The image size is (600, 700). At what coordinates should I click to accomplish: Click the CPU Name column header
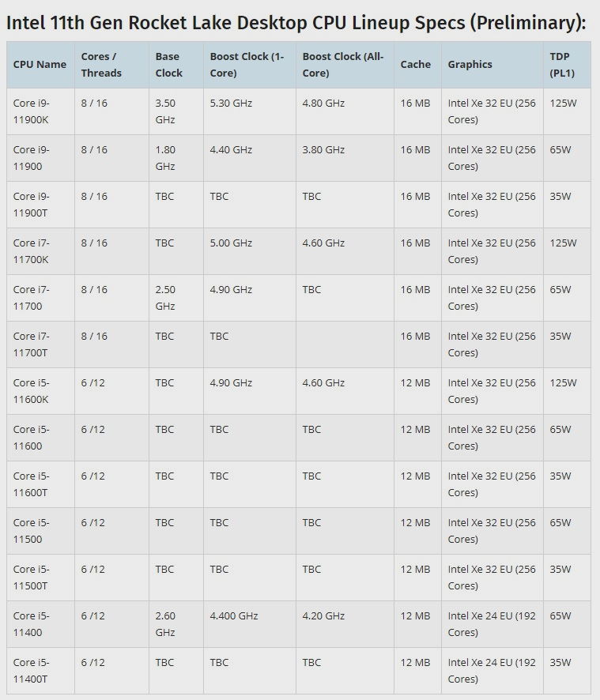coord(40,65)
